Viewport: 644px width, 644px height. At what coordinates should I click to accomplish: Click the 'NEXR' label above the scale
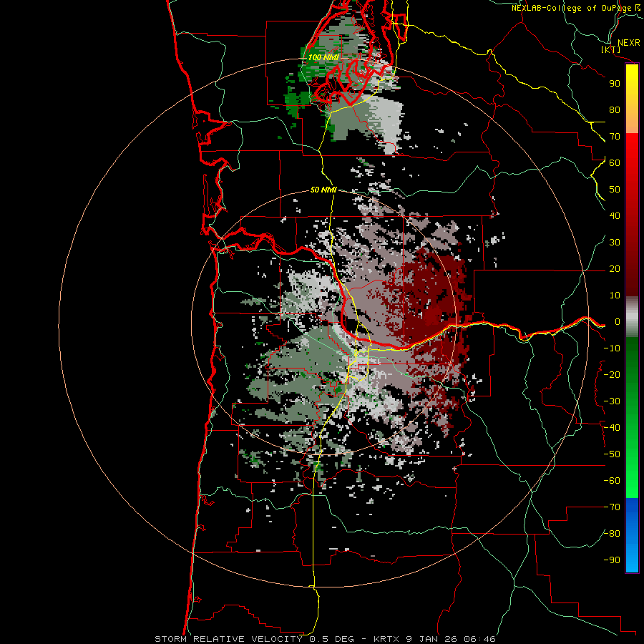(629, 43)
